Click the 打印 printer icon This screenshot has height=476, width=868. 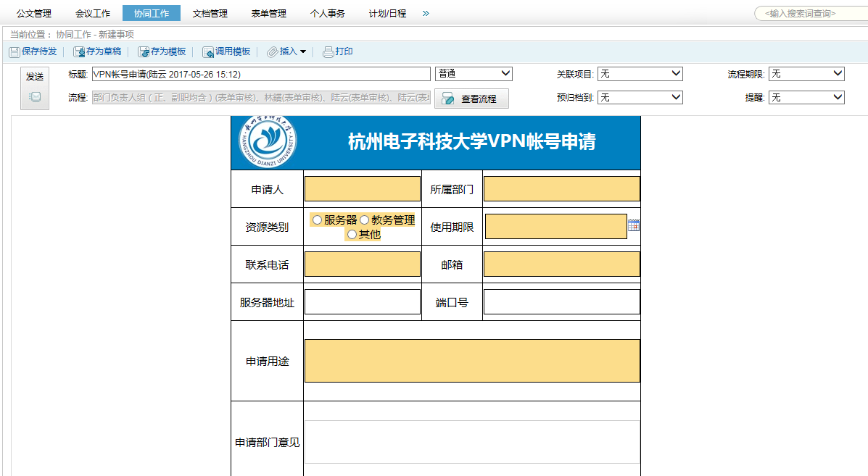328,52
